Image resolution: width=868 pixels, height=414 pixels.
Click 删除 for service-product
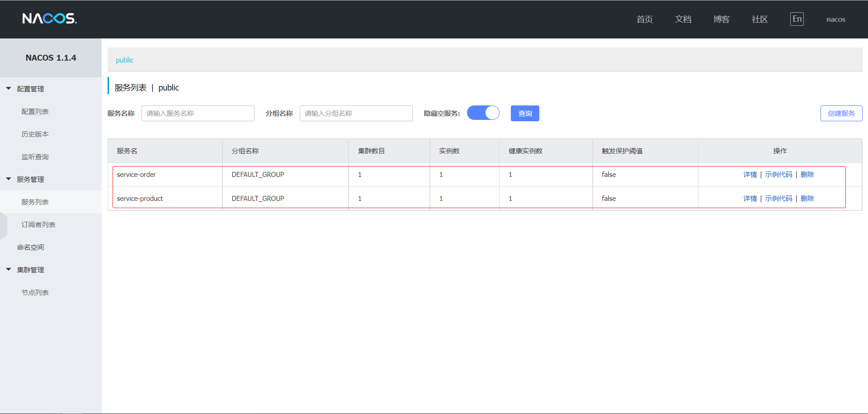tap(807, 199)
